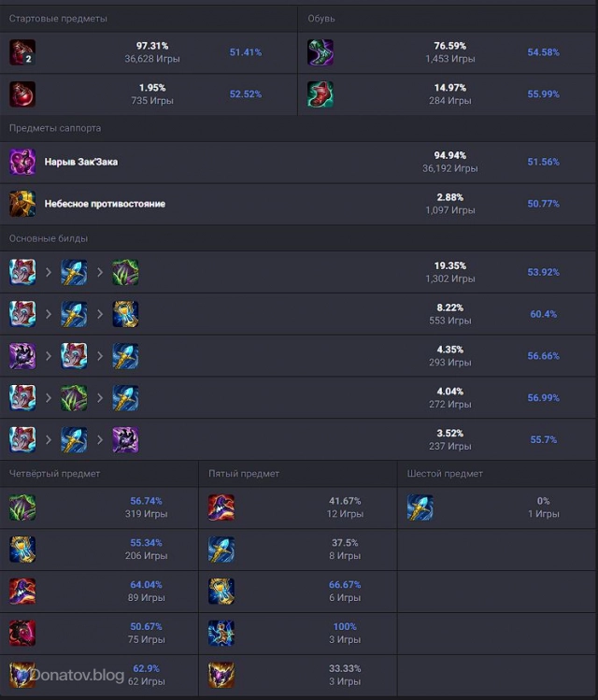This screenshot has width=598, height=700.
Task: Select the first item icon in the 4.35% build
Action: point(22,356)
